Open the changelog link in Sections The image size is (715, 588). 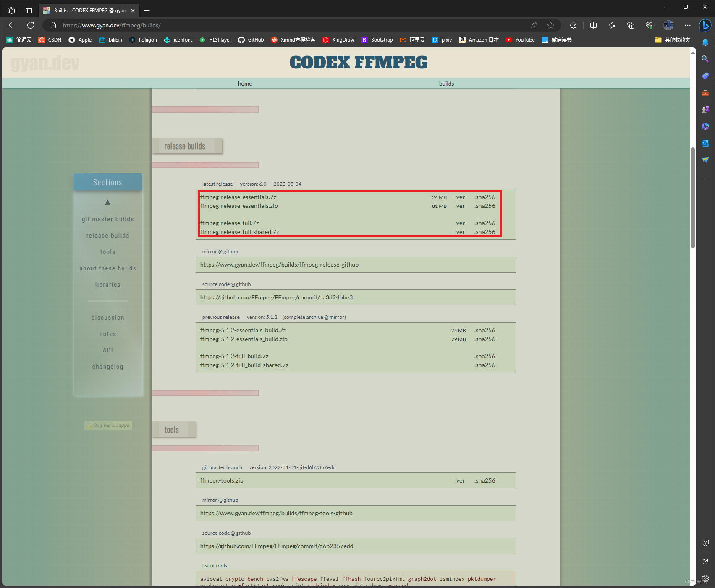pyautogui.click(x=108, y=367)
